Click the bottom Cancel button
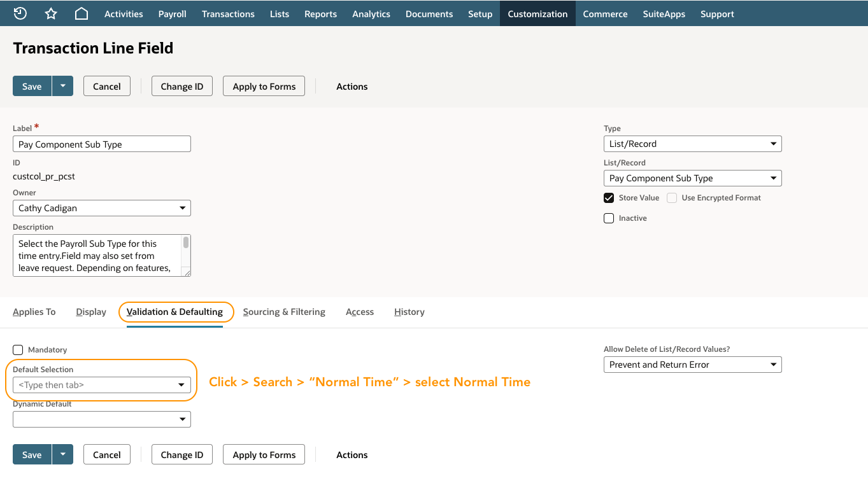 pyautogui.click(x=107, y=454)
